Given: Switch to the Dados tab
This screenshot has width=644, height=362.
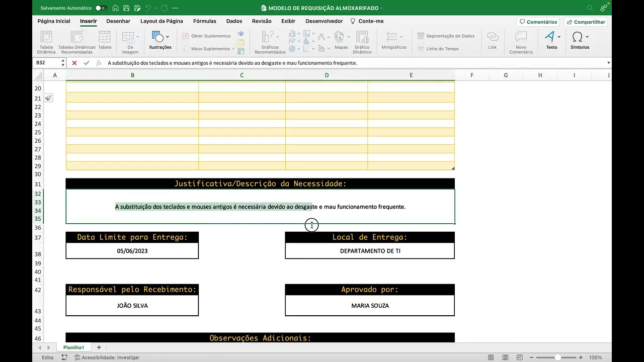Looking at the screenshot, I should (x=234, y=21).
